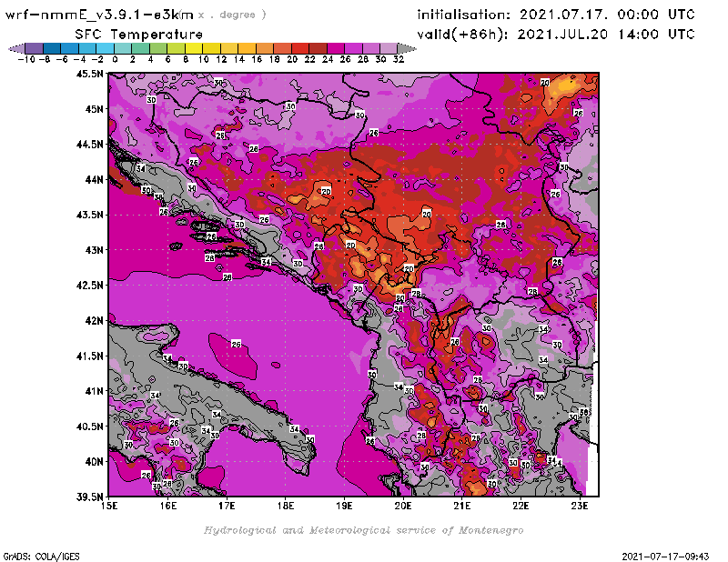
Task: Click legend tick label '-10'
Action: pyautogui.click(x=26, y=59)
